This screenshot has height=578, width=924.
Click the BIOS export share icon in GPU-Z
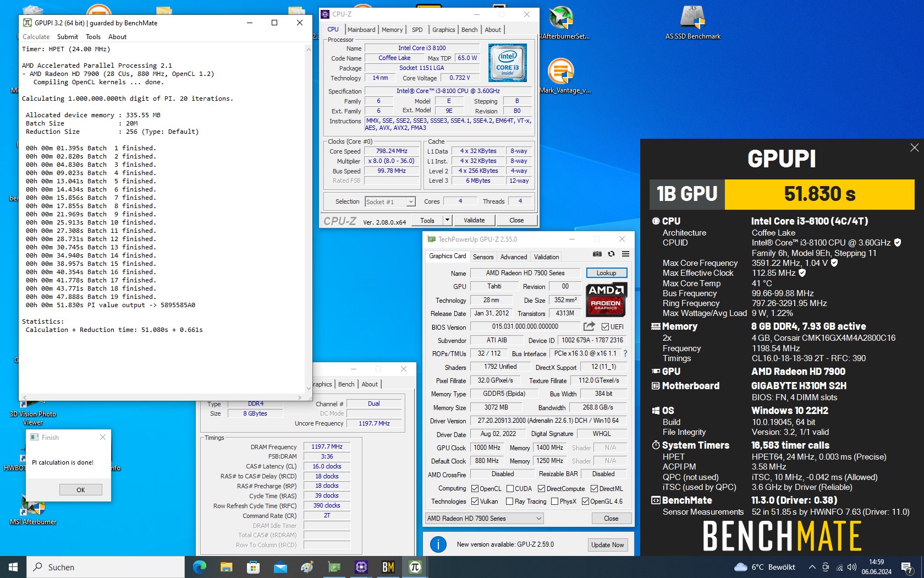point(589,326)
